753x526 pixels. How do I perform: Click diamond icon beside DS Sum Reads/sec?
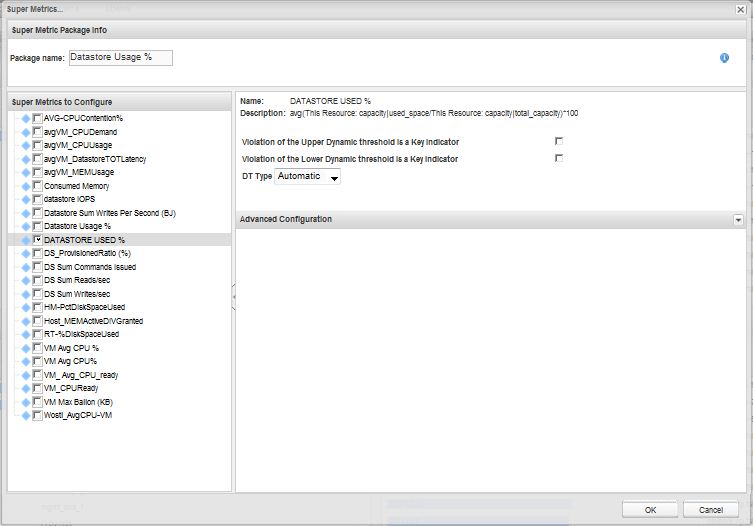(x=26, y=280)
